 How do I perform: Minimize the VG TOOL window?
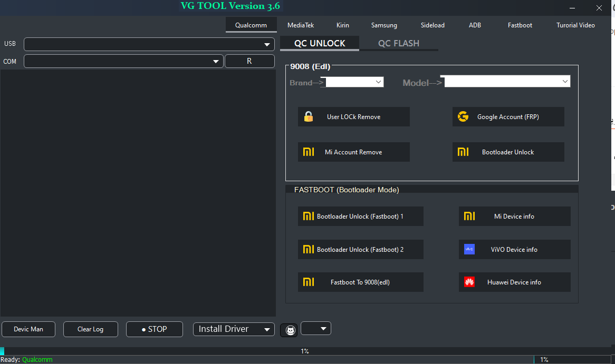coord(572,8)
